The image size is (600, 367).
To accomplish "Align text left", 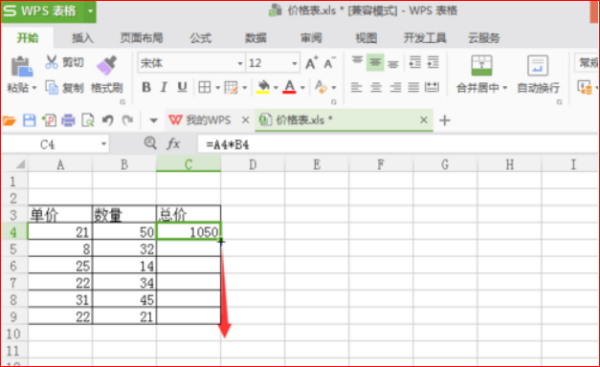I will tap(356, 88).
